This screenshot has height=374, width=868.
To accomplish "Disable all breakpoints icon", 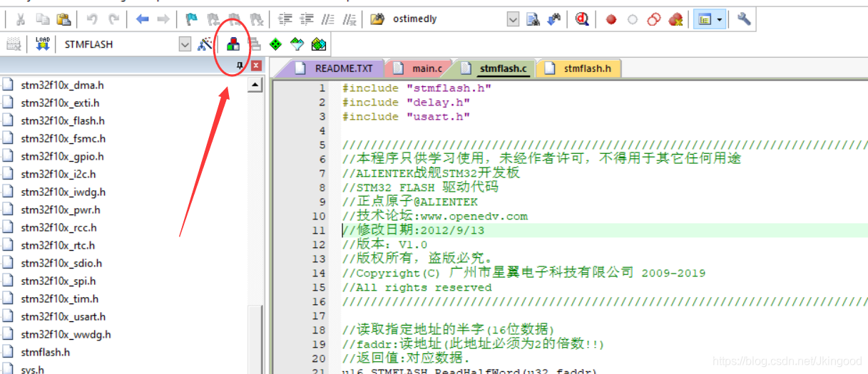I will tap(654, 20).
